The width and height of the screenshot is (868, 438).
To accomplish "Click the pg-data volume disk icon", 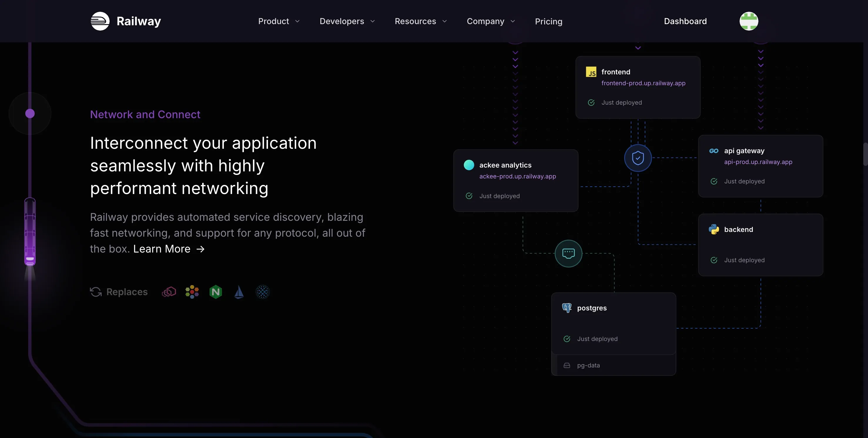I will [x=567, y=365].
